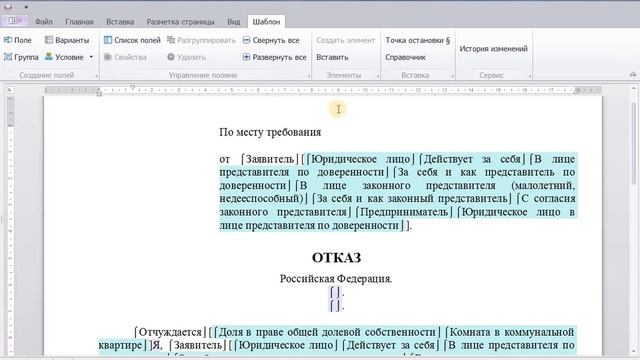Expand all fields with Развернуть все icon
This screenshot has height=360, width=640.
[246, 57]
